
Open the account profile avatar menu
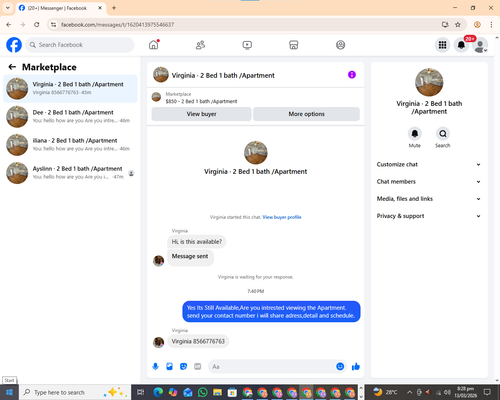480,45
